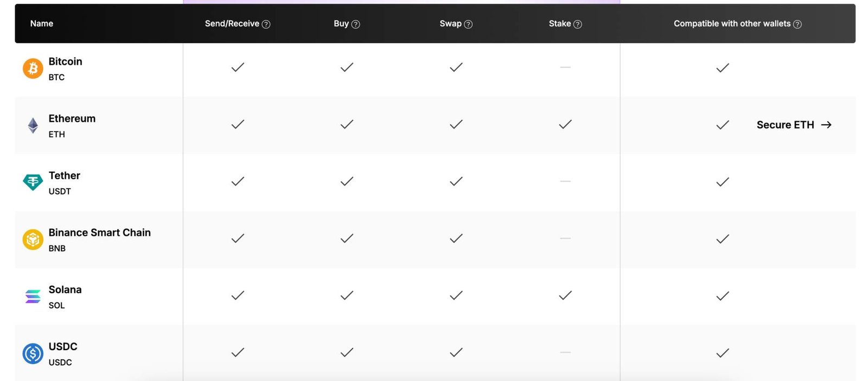The height and width of the screenshot is (381, 868).
Task: Click USDC Send/Receive checkmark
Action: tap(238, 352)
